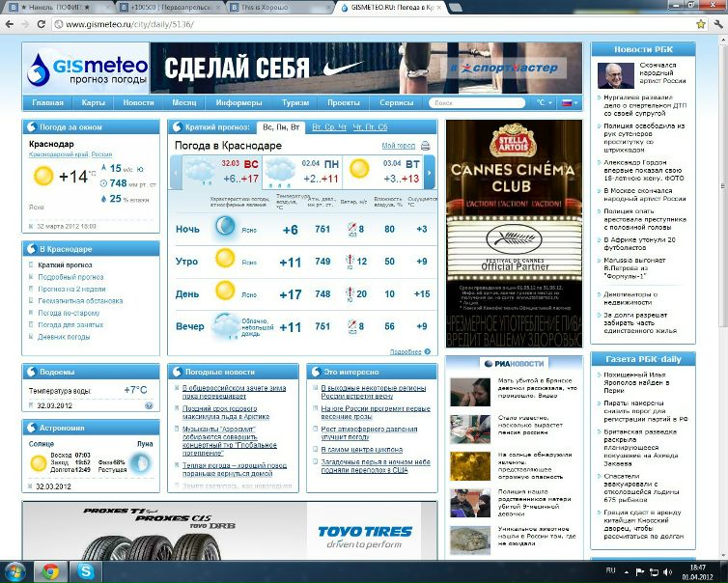Click the Gismeteo logo
This screenshot has height=583, width=728.
coord(87,68)
